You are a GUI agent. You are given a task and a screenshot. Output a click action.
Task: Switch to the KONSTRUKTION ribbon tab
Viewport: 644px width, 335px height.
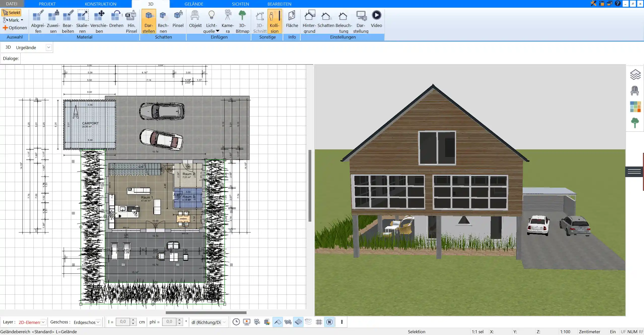[100, 4]
